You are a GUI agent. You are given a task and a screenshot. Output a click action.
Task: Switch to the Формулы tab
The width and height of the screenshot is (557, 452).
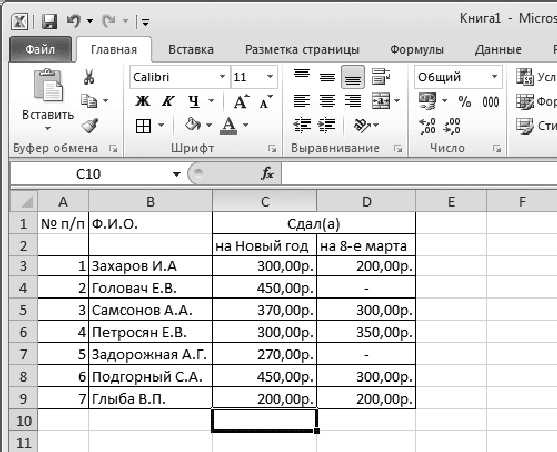[x=417, y=50]
